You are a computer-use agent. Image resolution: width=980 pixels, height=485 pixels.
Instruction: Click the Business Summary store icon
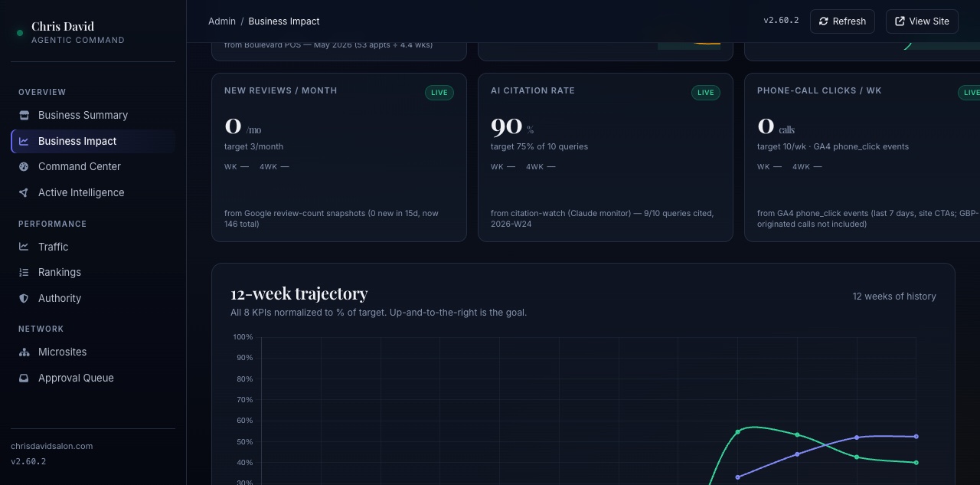click(24, 115)
